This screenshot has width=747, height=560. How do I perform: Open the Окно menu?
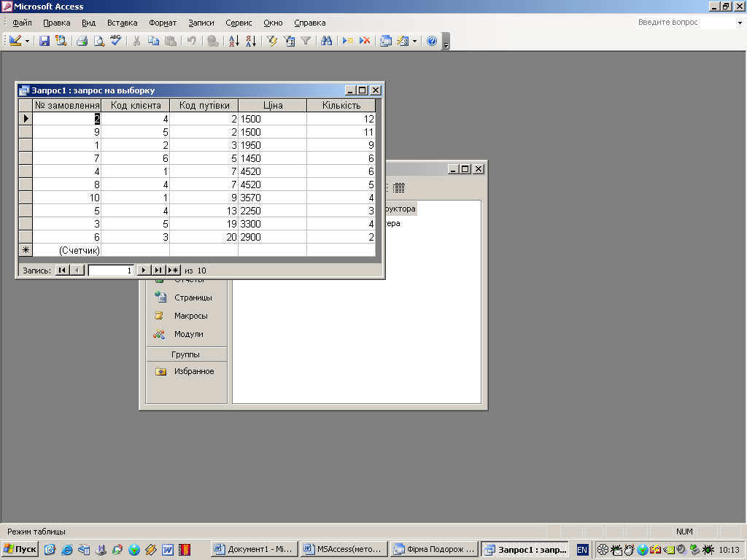[273, 23]
